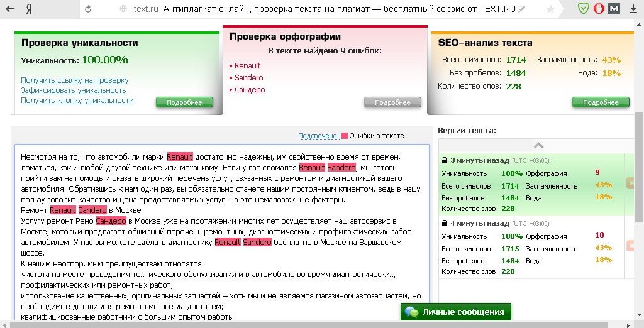Open browser downloads arrow icon
The width and height of the screenshot is (644, 328).
tap(633, 9)
